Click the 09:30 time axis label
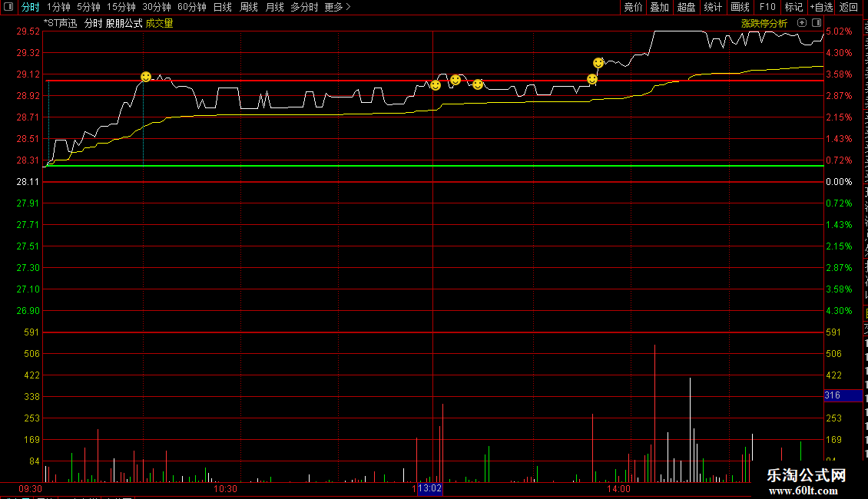Viewport: 868px width, 499px height. point(31,489)
